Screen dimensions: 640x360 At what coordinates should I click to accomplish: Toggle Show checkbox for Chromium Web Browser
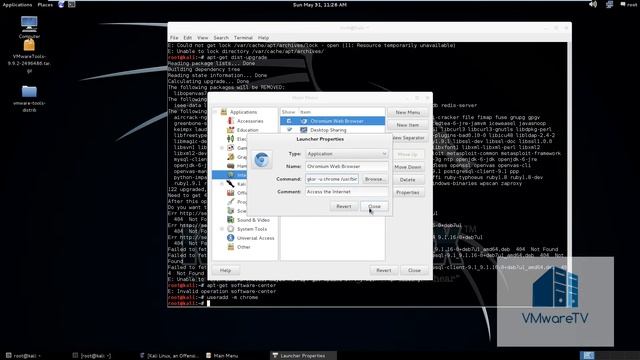pos(289,121)
